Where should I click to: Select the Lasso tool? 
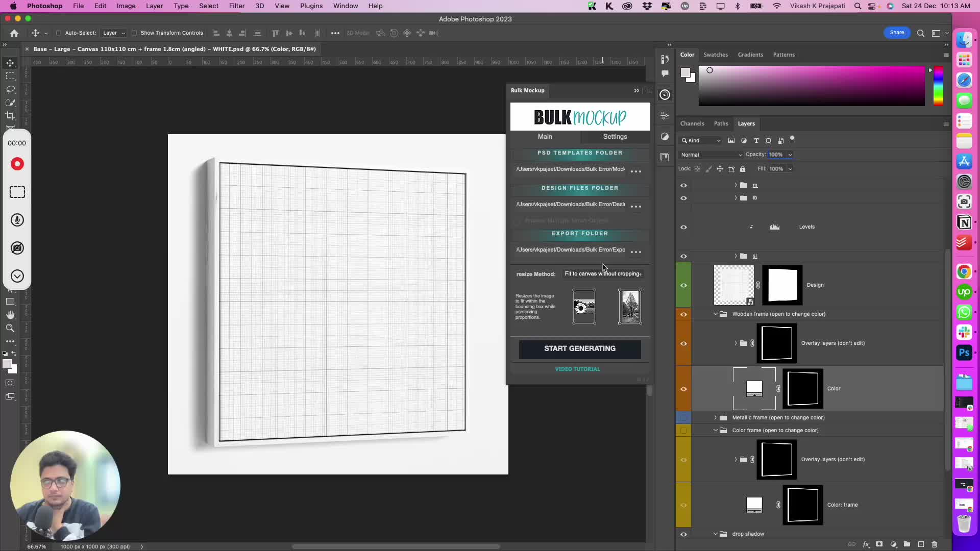click(10, 89)
